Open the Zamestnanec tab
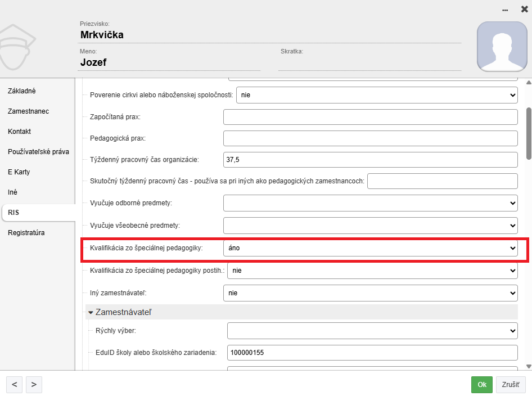Image resolution: width=532 pixels, height=396 pixels. (x=28, y=111)
